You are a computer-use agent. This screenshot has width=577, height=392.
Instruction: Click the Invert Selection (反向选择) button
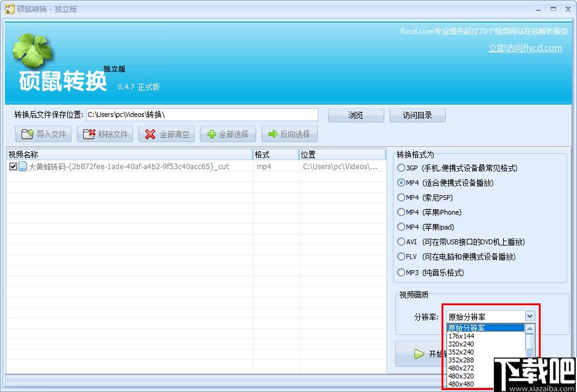tap(289, 134)
